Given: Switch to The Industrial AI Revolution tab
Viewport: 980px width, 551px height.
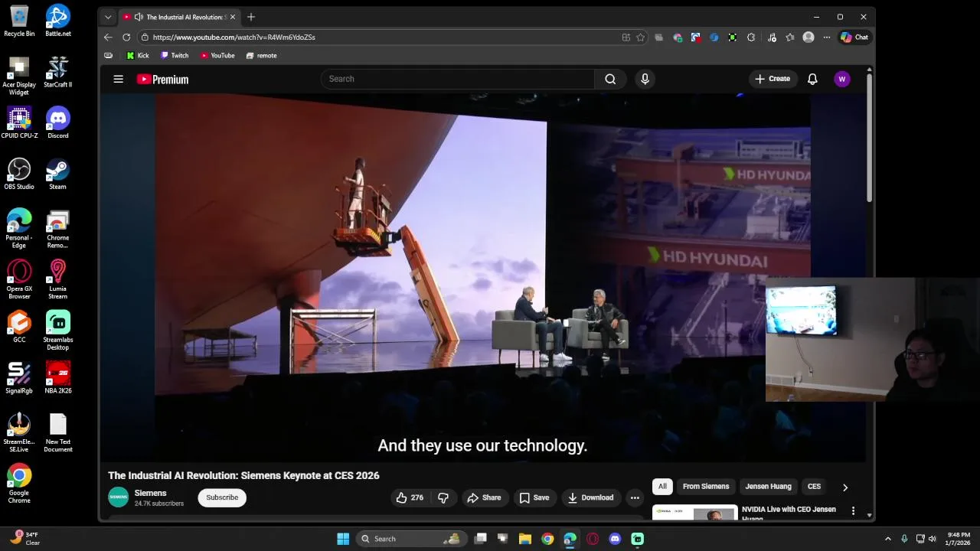Looking at the screenshot, I should click(x=181, y=17).
